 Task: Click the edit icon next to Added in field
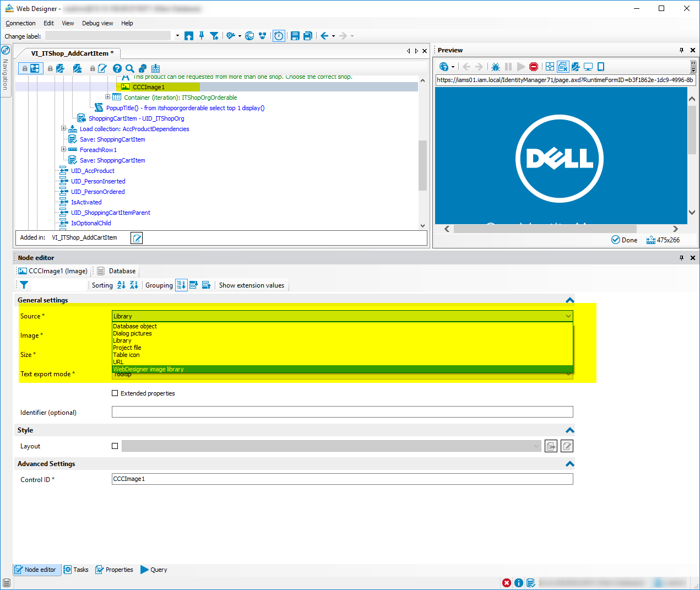137,238
